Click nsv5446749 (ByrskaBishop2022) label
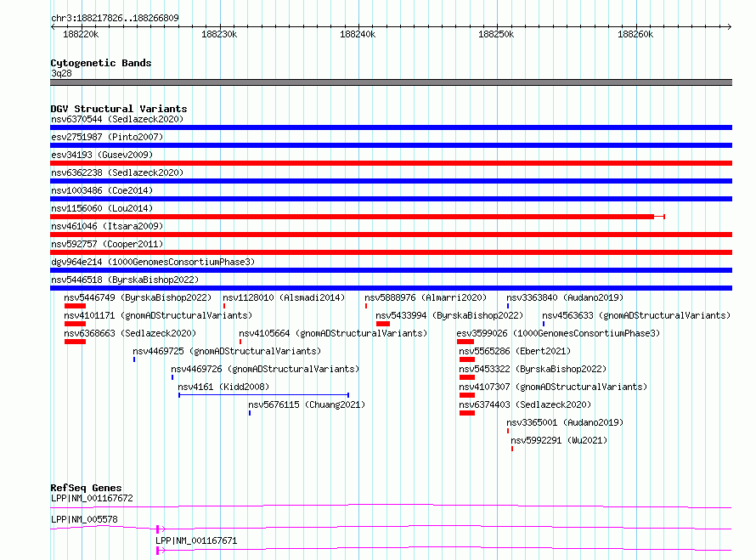Screen dimensions: 756x560 point(138,297)
